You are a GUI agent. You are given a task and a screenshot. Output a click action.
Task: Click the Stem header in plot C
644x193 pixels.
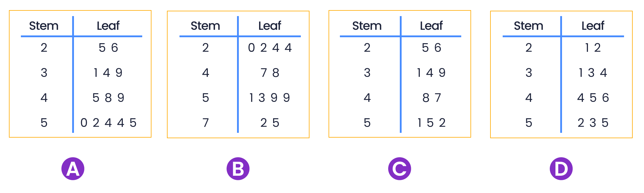tap(367, 26)
